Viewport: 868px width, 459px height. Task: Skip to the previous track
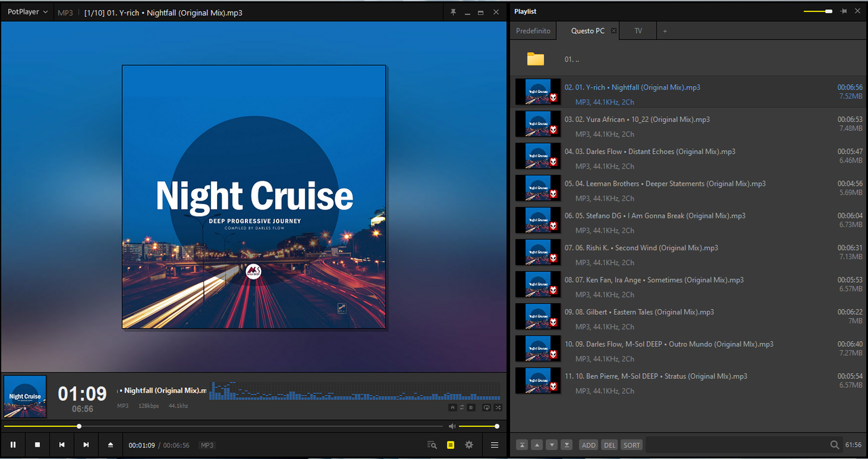tap(62, 445)
